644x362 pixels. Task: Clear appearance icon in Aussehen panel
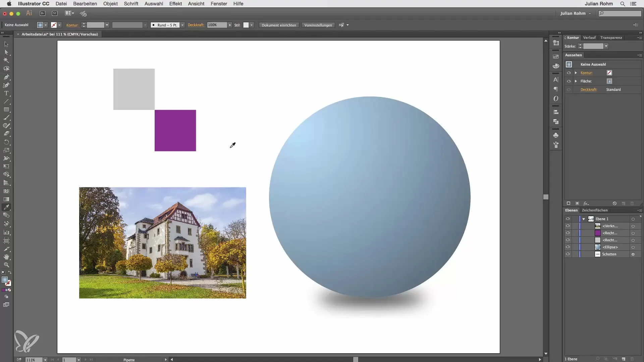click(x=614, y=203)
